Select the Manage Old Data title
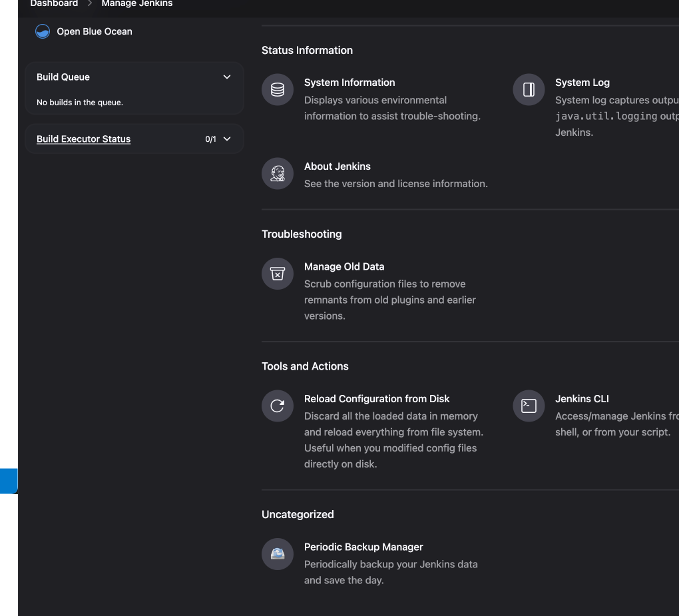Viewport: 679px width, 616px height. (x=344, y=266)
